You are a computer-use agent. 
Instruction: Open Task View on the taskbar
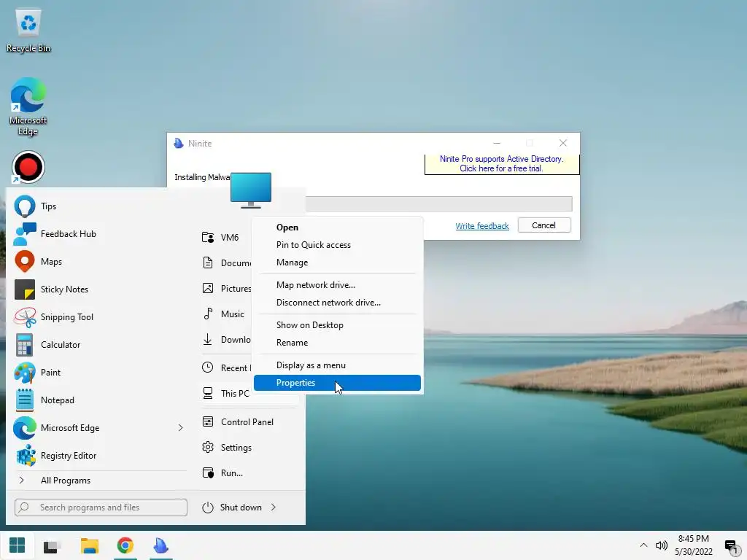coord(52,546)
